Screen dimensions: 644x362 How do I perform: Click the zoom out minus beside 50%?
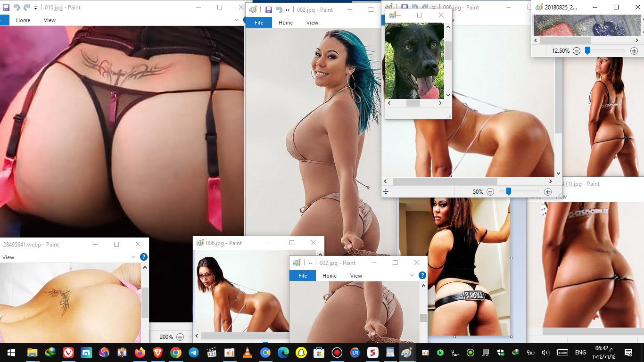click(x=490, y=192)
